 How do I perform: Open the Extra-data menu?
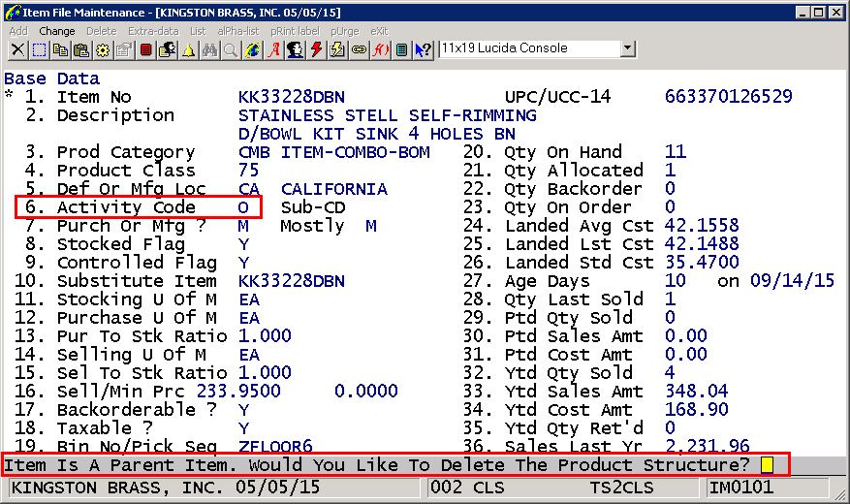click(x=153, y=31)
